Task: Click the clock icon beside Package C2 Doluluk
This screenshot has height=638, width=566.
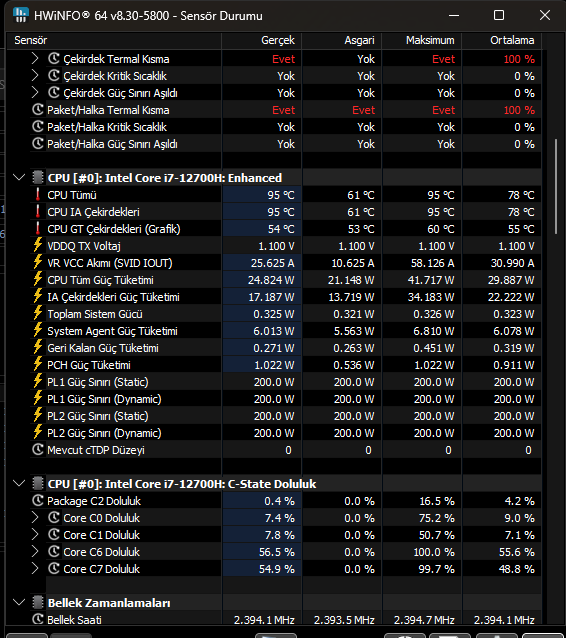Action: pyautogui.click(x=38, y=500)
